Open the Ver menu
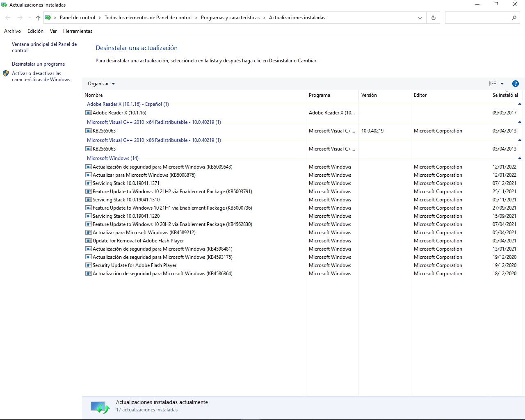The width and height of the screenshot is (525, 420). 53,31
